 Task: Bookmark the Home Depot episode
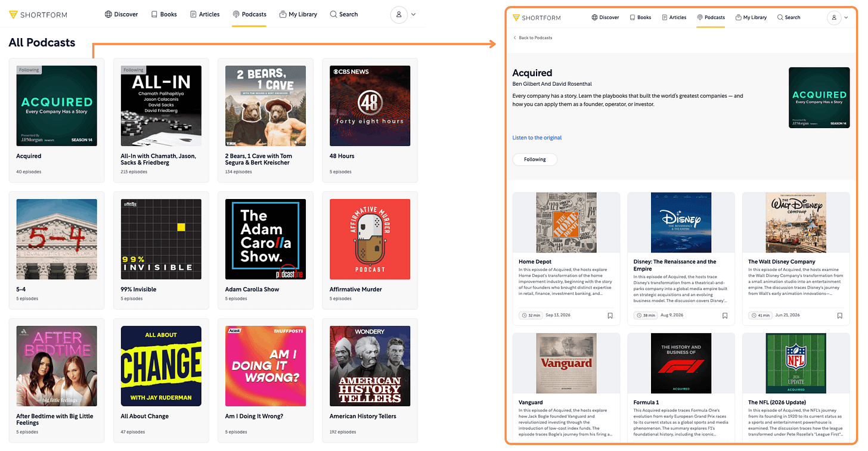pos(610,316)
